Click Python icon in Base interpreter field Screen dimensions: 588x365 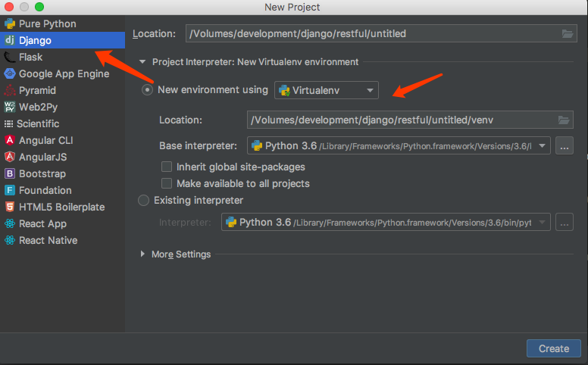(x=257, y=146)
